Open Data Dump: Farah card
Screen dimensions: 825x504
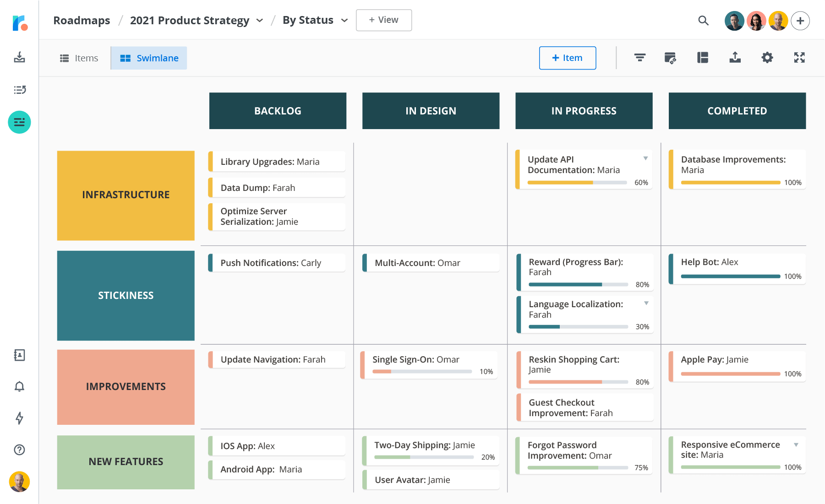[277, 188]
